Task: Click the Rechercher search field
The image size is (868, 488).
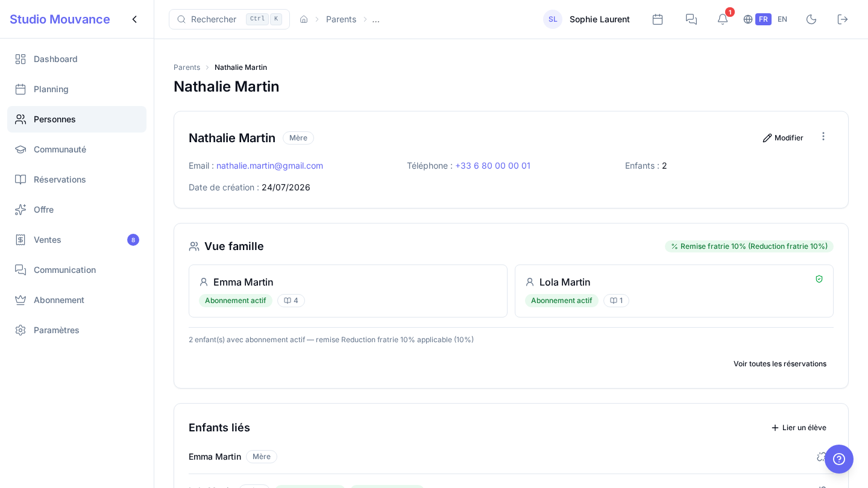Action: [229, 19]
